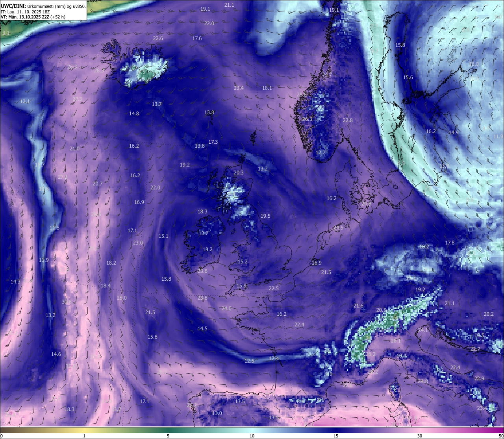Viewport: 504px width, 439px height.
Task: Click the map value 15.2 over Wales
Action: 243,261
